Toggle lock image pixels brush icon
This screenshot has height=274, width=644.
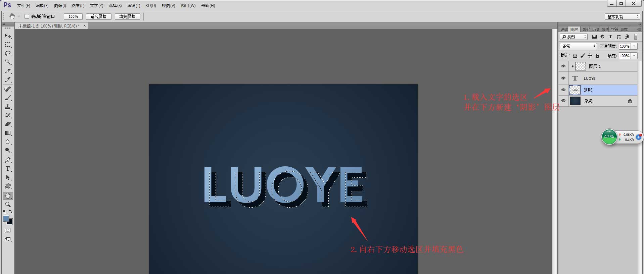[583, 56]
